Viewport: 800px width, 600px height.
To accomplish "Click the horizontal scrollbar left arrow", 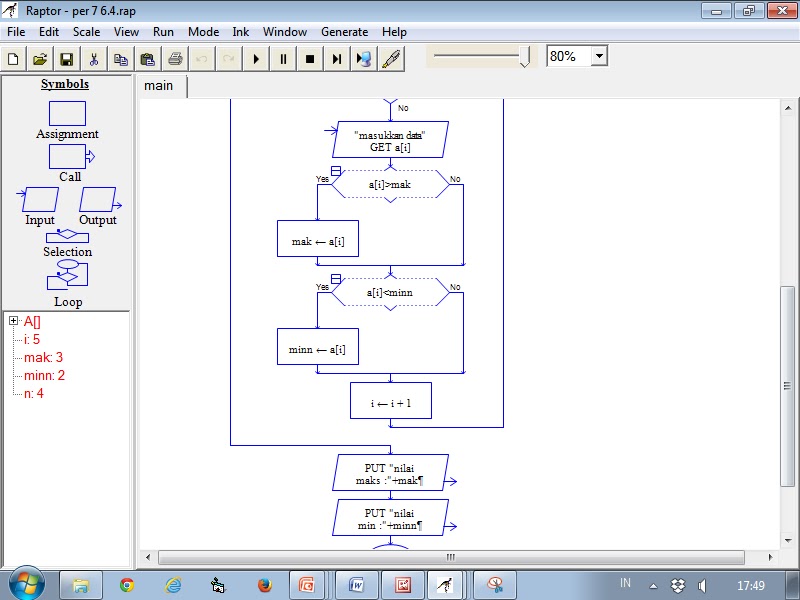I will tap(148, 557).
